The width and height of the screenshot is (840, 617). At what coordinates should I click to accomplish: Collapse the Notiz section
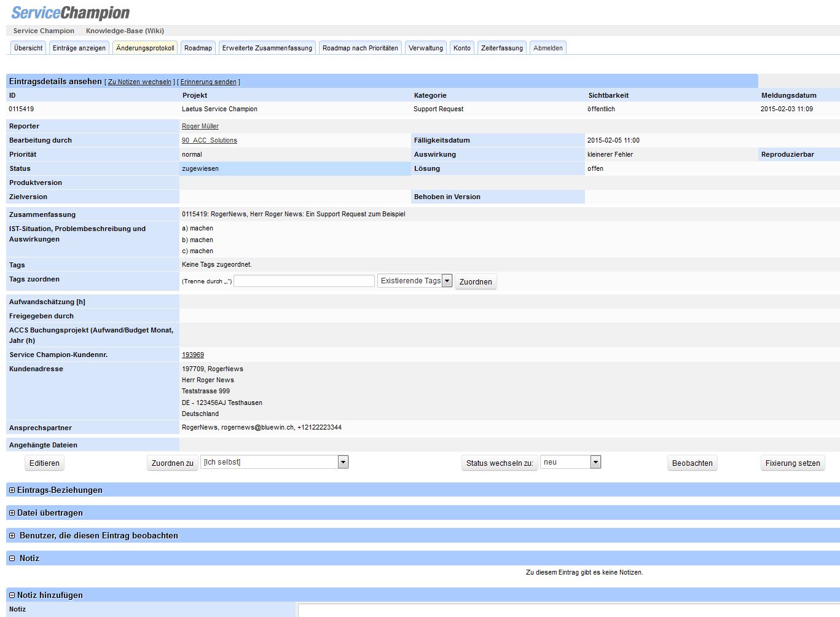pos(12,559)
